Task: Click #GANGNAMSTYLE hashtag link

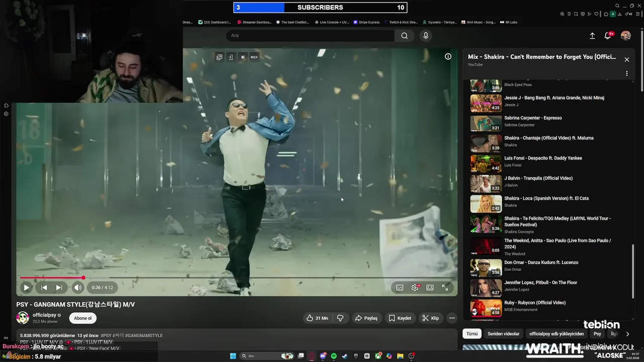Action: pos(144,335)
